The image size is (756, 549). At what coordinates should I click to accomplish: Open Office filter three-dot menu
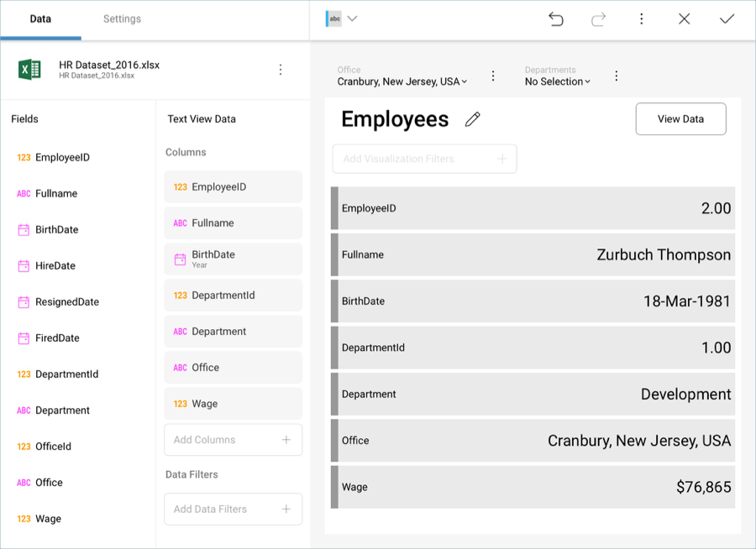(493, 76)
